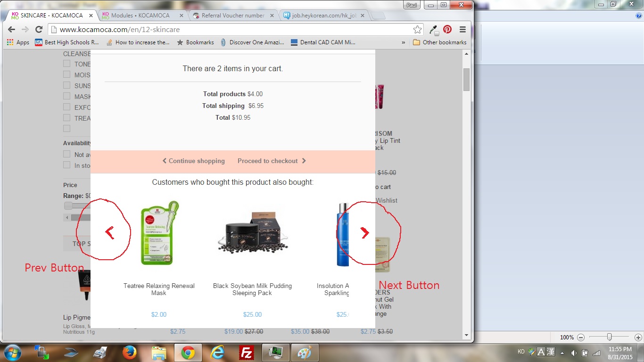
Task: Open the help icon in right window
Action: point(639,16)
